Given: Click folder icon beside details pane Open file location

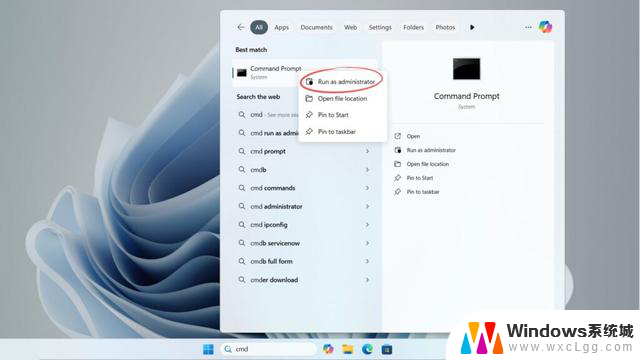Looking at the screenshot, I should [x=398, y=164].
